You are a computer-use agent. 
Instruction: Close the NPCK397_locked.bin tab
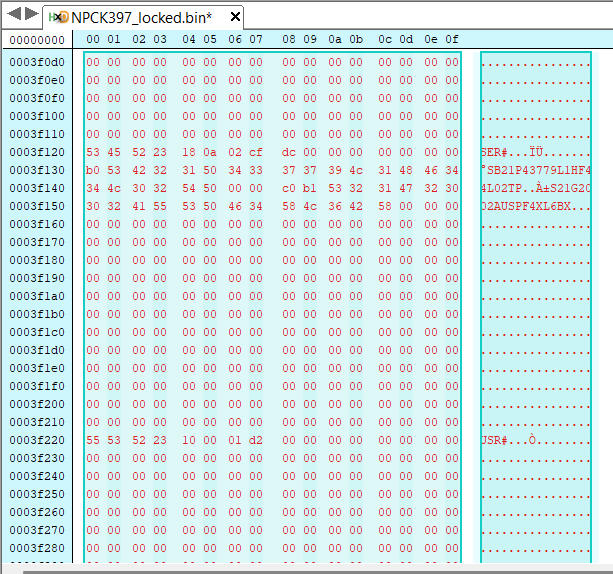click(235, 17)
